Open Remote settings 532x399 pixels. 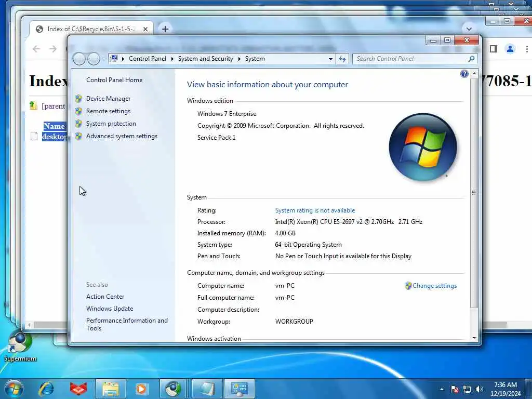coord(108,111)
